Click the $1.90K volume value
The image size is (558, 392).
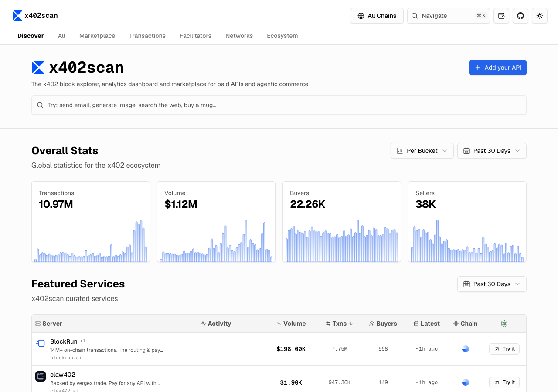[291, 382]
